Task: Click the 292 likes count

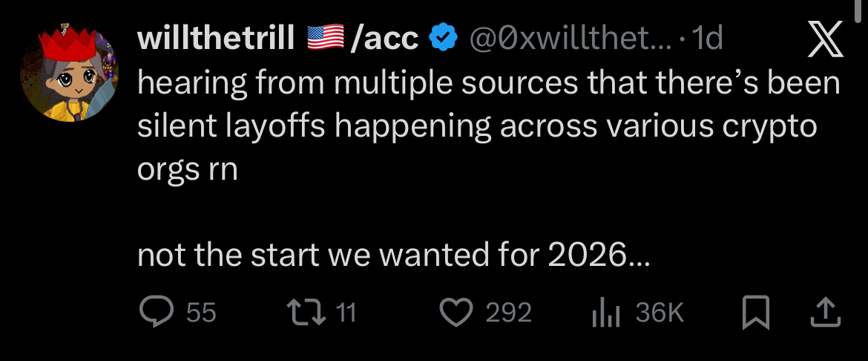Action: [509, 313]
